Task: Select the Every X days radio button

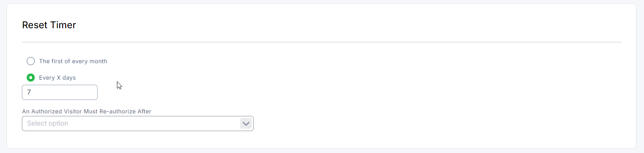Action: coord(31,78)
